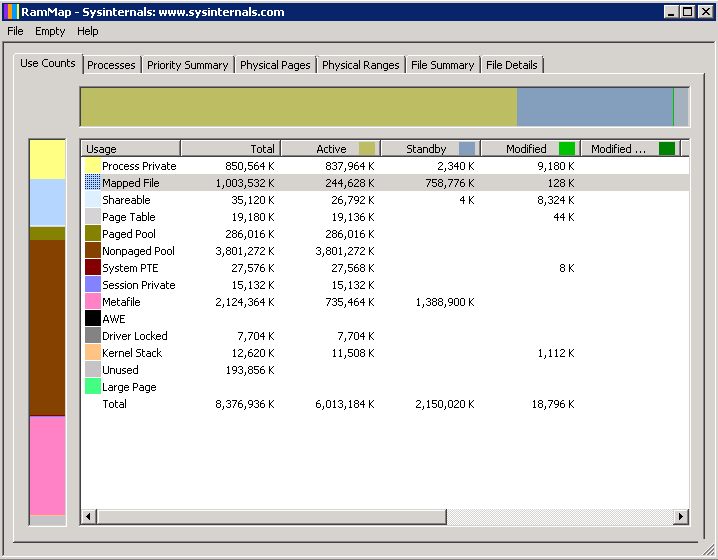Screen dimensions: 718x560
Task: Click the Paged Pool olive swatch
Action: point(93,234)
